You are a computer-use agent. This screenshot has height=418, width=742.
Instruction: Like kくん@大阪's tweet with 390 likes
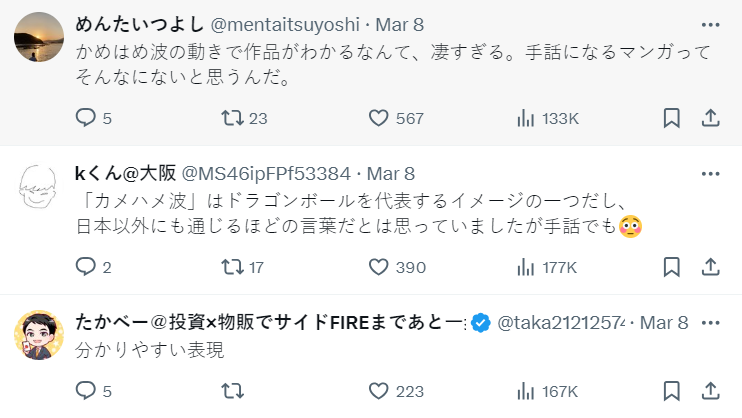[x=378, y=267]
